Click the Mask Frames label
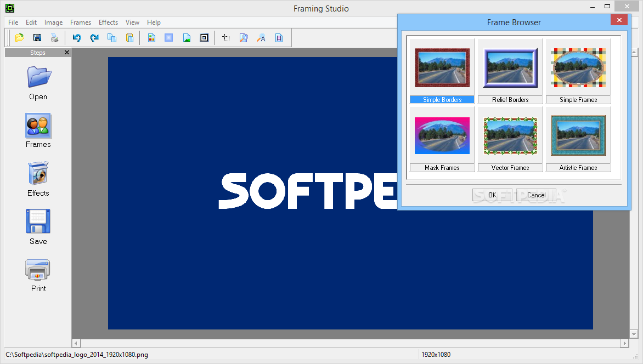 [442, 168]
